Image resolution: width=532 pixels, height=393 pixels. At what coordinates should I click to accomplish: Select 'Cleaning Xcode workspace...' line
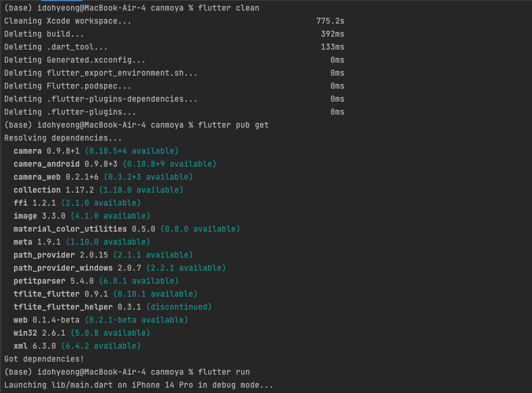pos(67,21)
